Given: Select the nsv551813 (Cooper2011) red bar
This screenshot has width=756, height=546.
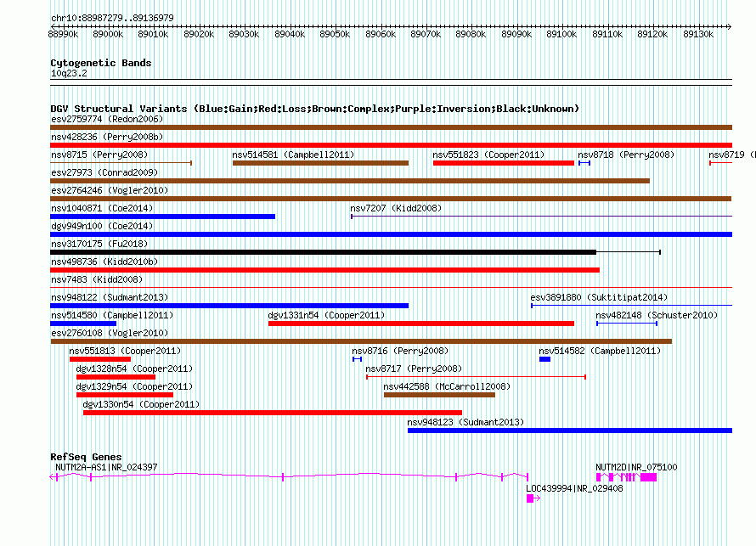Looking at the screenshot, I should point(100,359).
